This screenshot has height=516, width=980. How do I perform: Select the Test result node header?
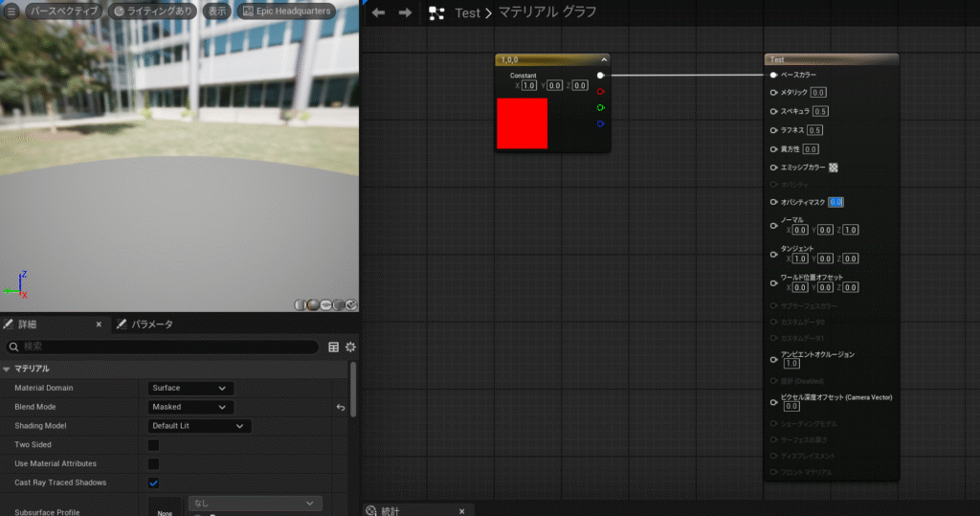(x=832, y=59)
